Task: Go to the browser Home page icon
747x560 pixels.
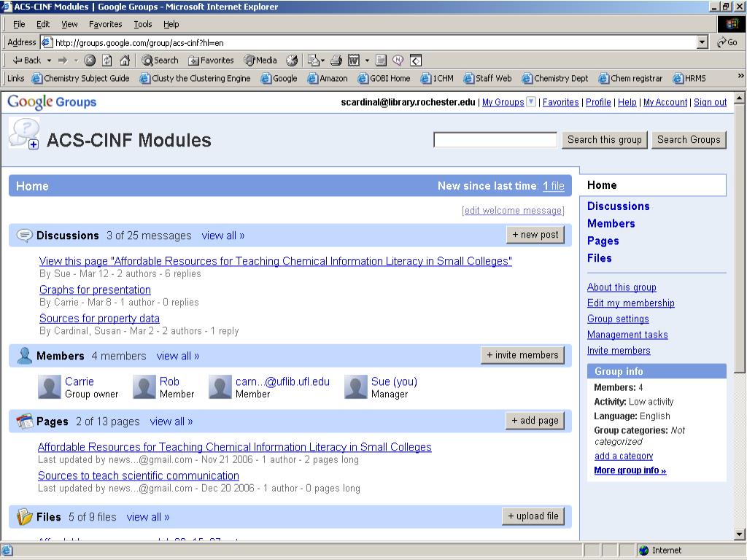Action: pos(125,61)
